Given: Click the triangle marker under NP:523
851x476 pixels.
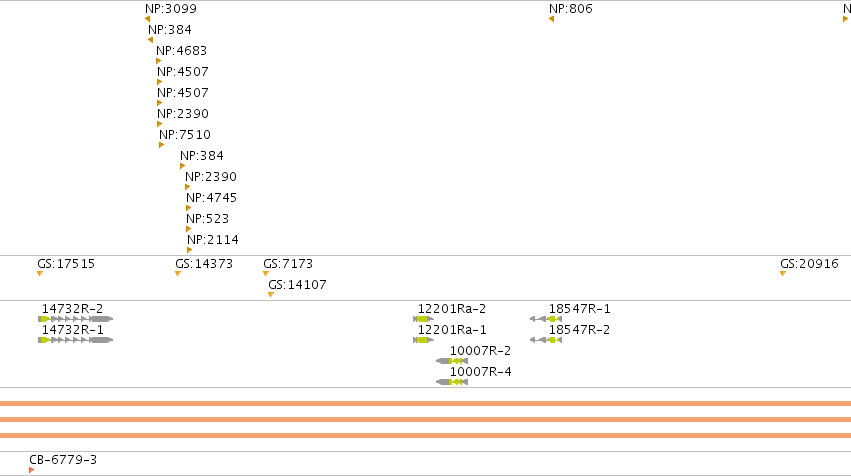Looking at the screenshot, I should pyautogui.click(x=188, y=229).
